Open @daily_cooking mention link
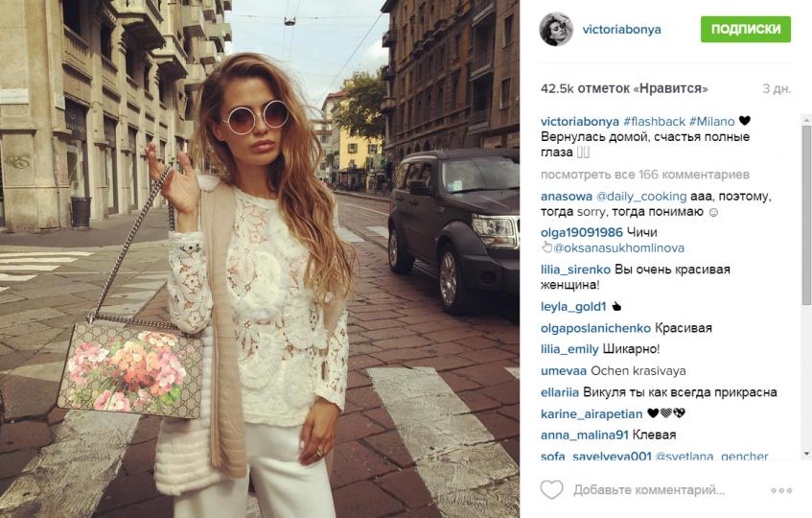812x518 pixels. pos(641,197)
